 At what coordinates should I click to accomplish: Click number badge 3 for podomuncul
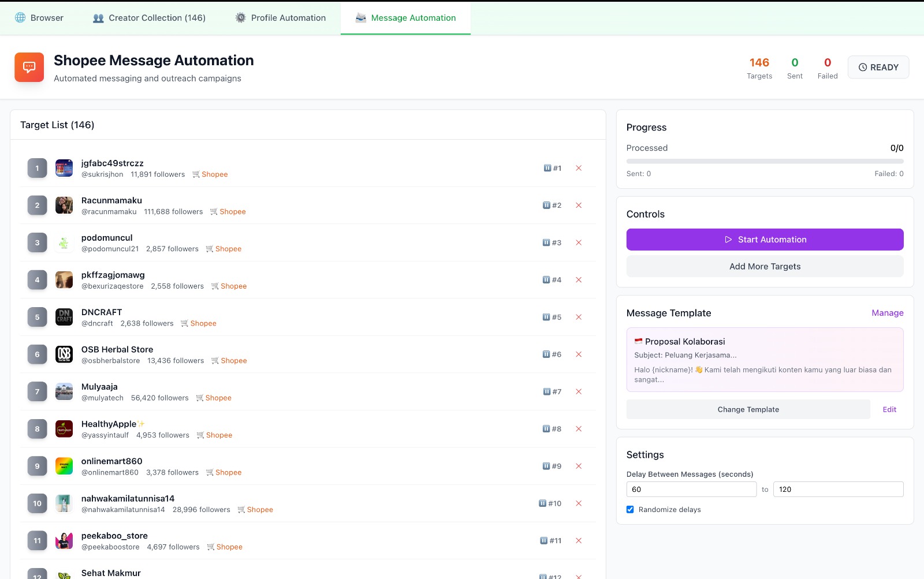(x=37, y=242)
